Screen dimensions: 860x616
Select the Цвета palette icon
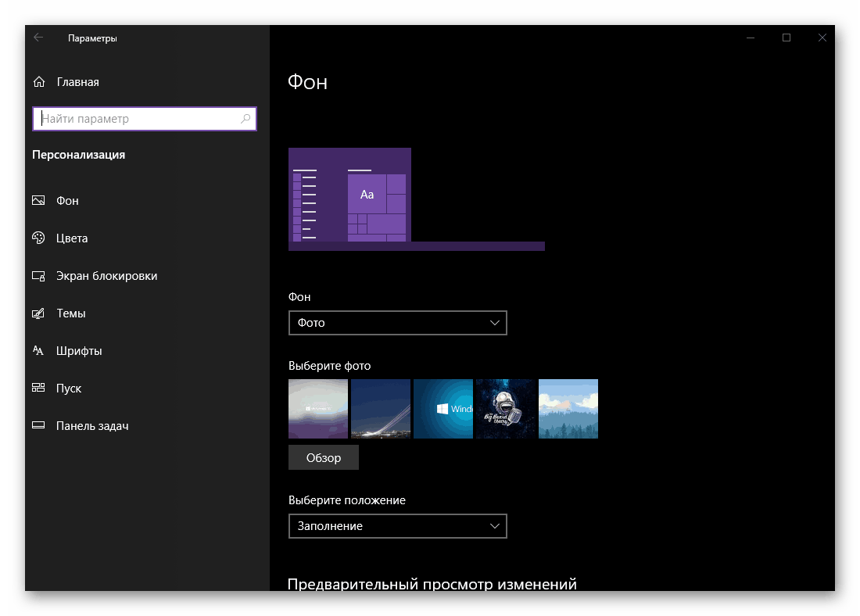pyautogui.click(x=38, y=238)
